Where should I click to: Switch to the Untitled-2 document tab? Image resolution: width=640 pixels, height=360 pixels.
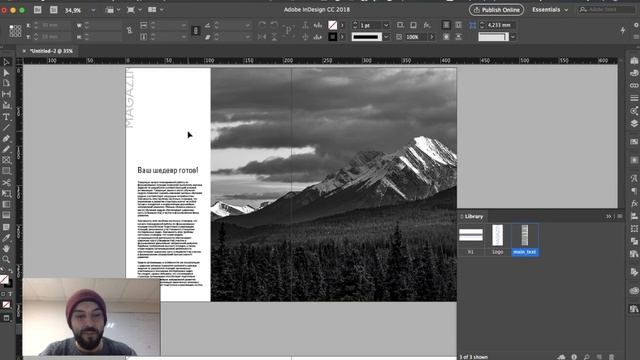pos(51,51)
